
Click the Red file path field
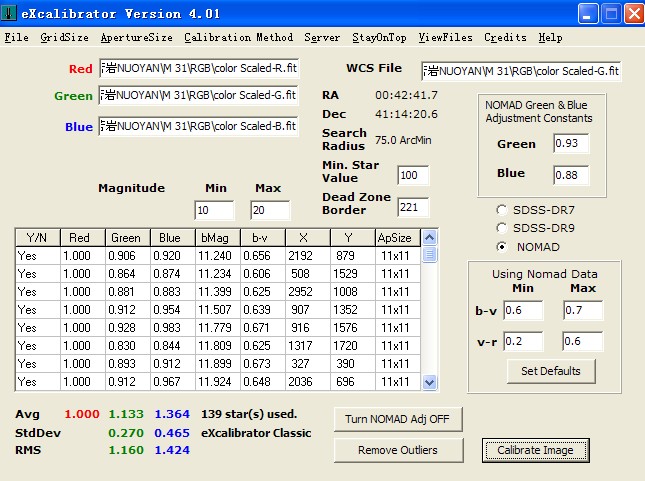[199, 68]
